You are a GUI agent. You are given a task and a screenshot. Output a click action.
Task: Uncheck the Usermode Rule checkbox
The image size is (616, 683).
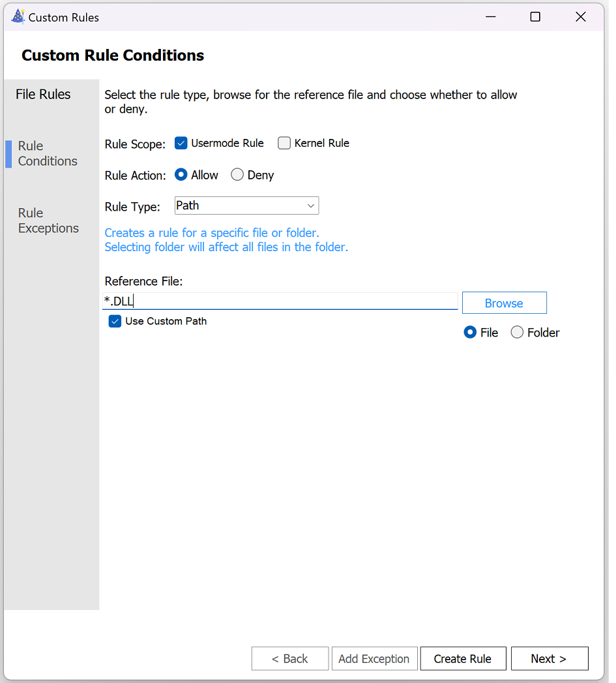coord(181,144)
